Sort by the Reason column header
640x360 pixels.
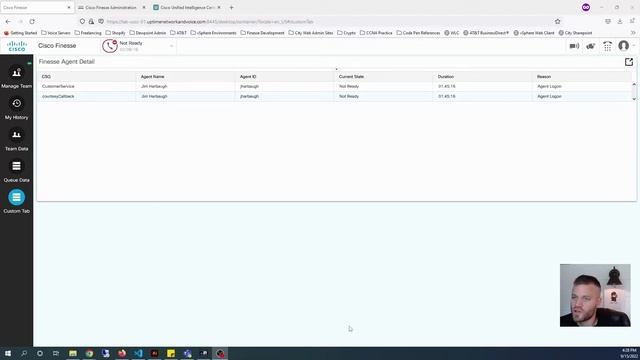tap(544, 76)
